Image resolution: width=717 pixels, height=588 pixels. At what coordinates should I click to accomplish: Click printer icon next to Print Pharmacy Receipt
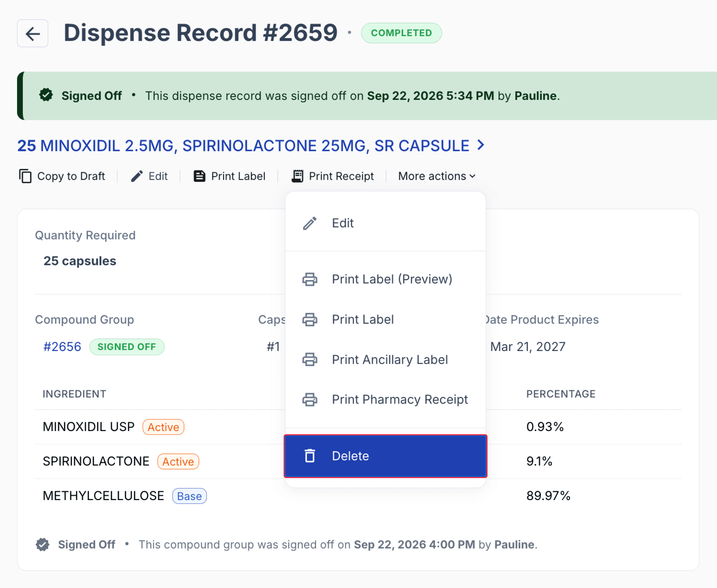[310, 399]
